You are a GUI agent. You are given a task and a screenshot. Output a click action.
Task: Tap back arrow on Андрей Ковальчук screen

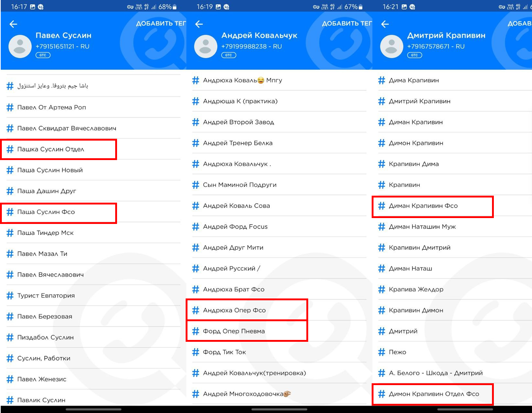199,24
